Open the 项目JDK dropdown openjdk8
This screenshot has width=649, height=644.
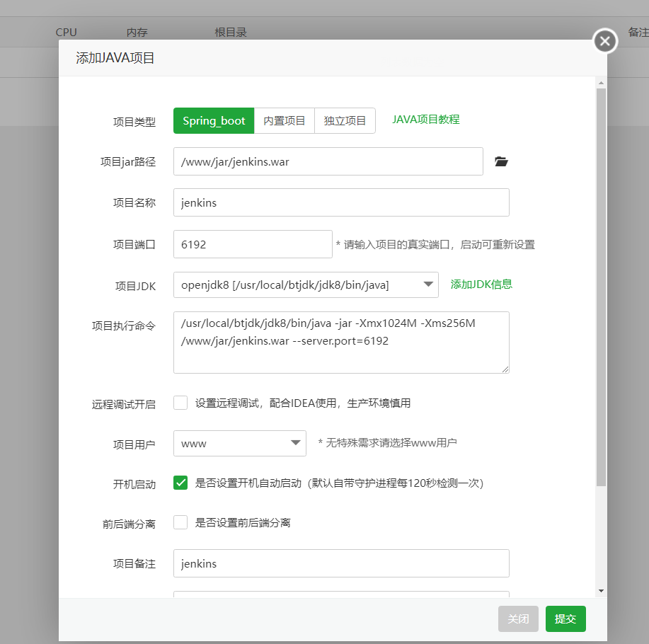tap(306, 284)
